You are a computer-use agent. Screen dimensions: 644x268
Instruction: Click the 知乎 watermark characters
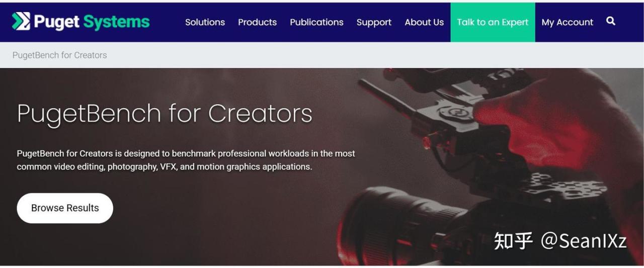(x=513, y=241)
